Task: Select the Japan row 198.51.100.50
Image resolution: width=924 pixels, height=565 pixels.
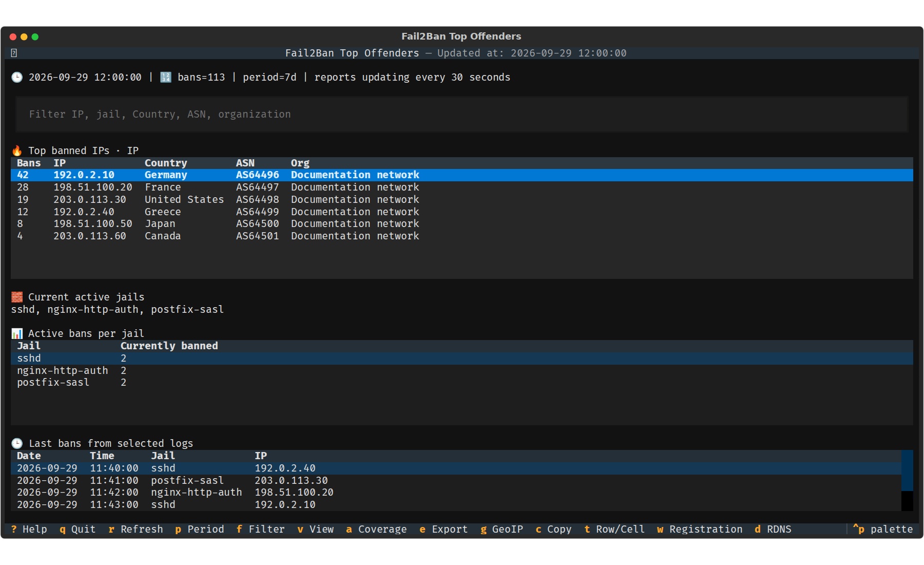Action: 462,224
